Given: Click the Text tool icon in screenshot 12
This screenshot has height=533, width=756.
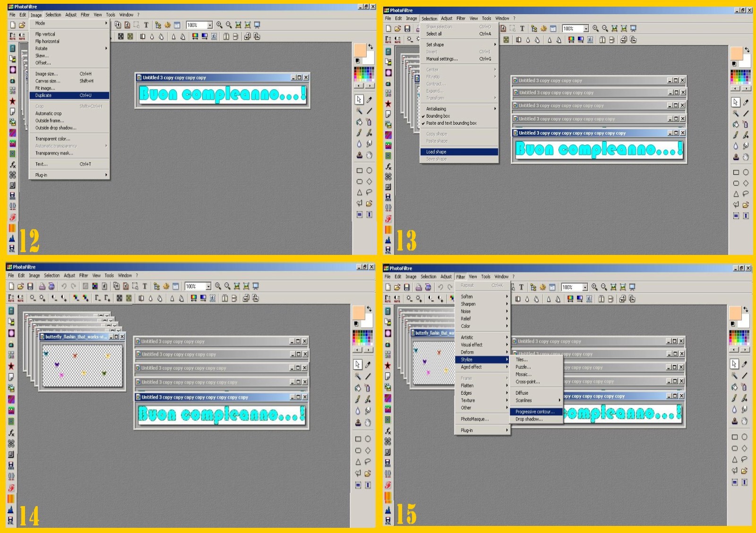Looking at the screenshot, I should tap(146, 25).
